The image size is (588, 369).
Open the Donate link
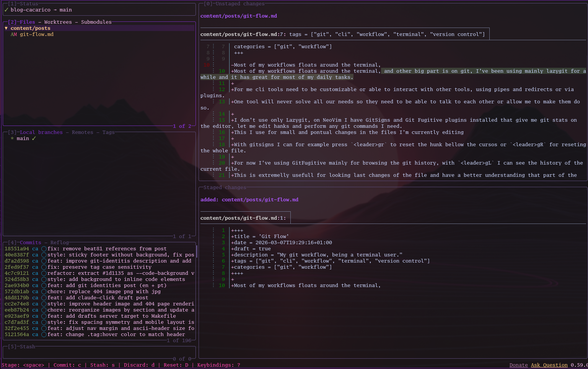518,365
